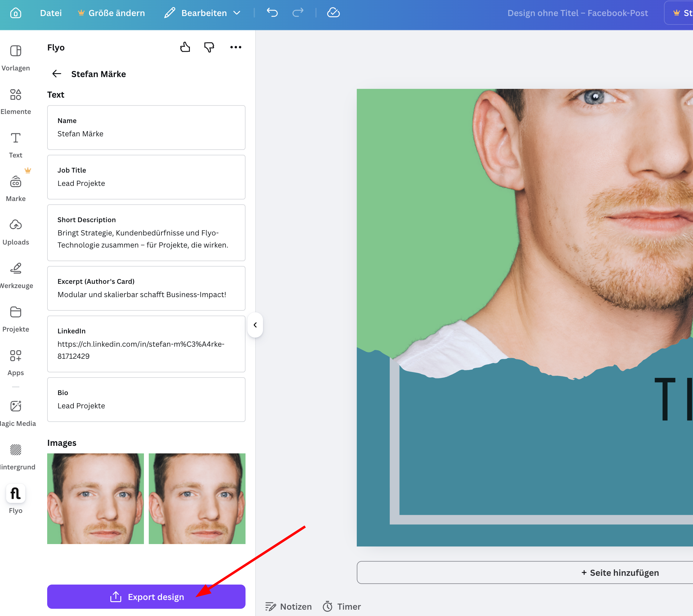Open the three-dot options for Flyo
This screenshot has height=616, width=693.
(x=236, y=47)
